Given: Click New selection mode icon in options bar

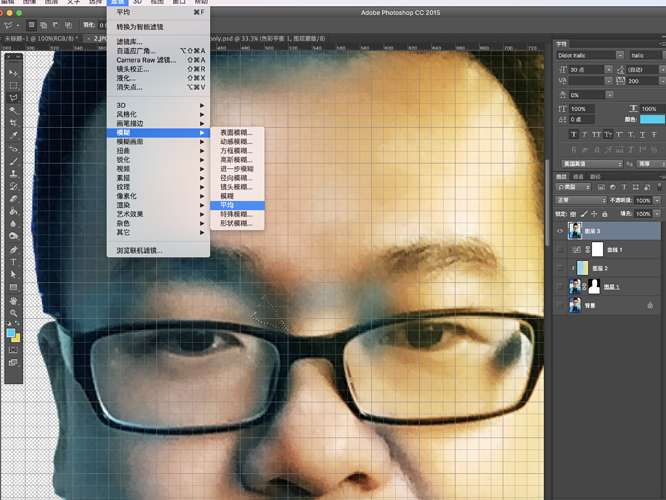Looking at the screenshot, I should (31, 25).
